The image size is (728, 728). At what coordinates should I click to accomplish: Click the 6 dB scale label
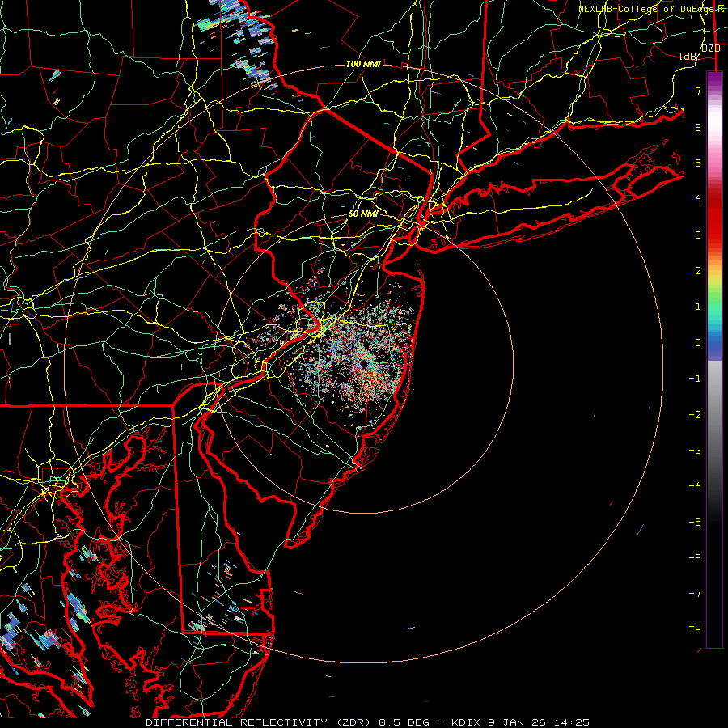click(698, 127)
